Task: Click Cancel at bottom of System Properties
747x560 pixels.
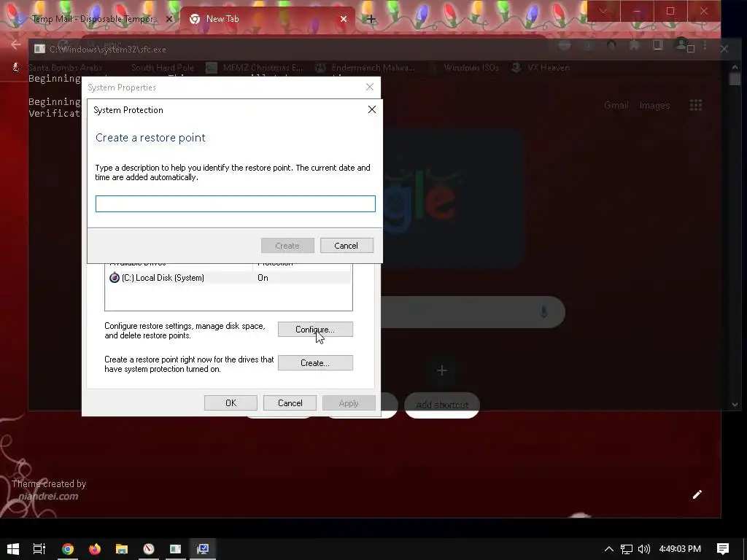Action: pyautogui.click(x=290, y=402)
